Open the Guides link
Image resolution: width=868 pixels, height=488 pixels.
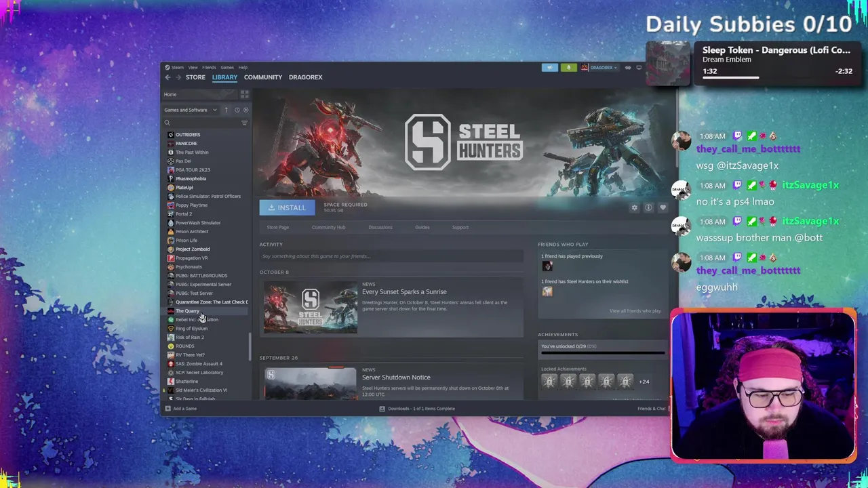(x=422, y=228)
